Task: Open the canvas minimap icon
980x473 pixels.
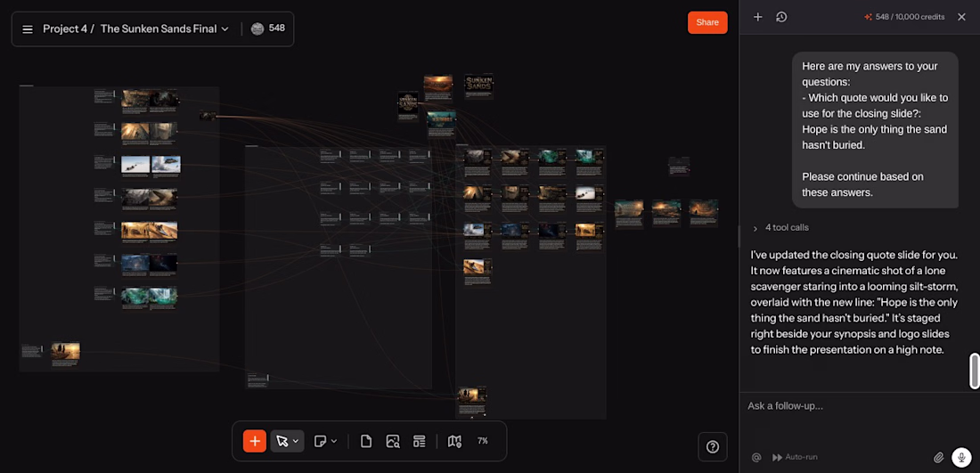Action: click(x=454, y=441)
